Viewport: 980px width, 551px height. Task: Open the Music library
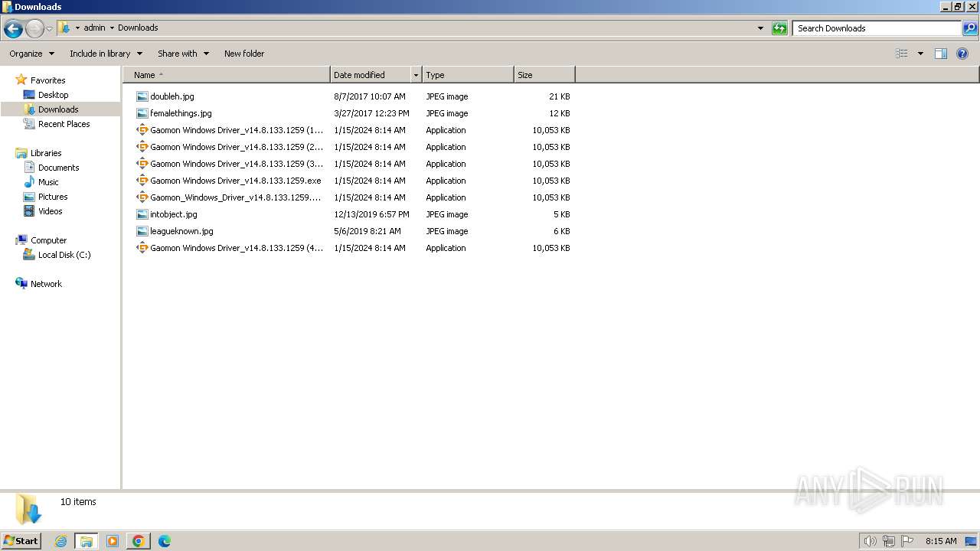point(48,182)
